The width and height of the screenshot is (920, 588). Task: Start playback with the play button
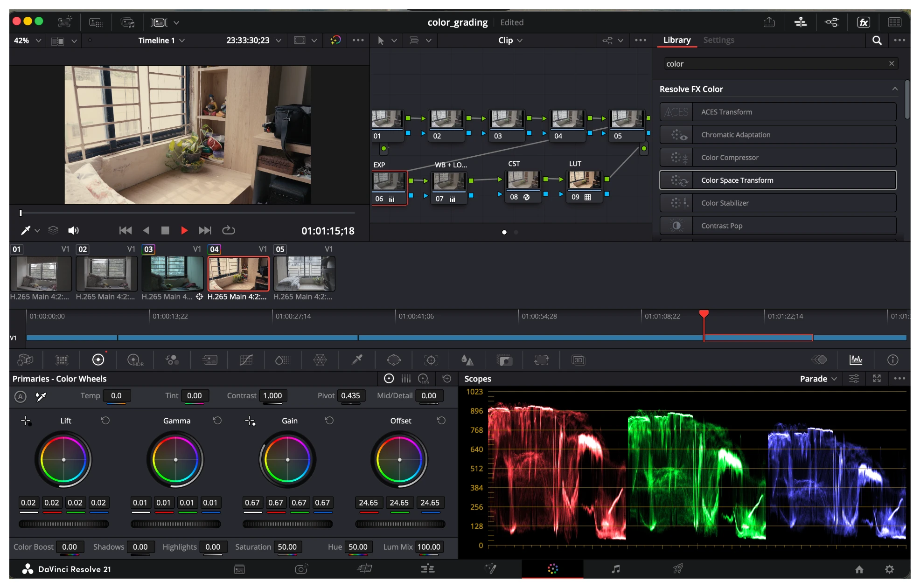click(x=184, y=230)
